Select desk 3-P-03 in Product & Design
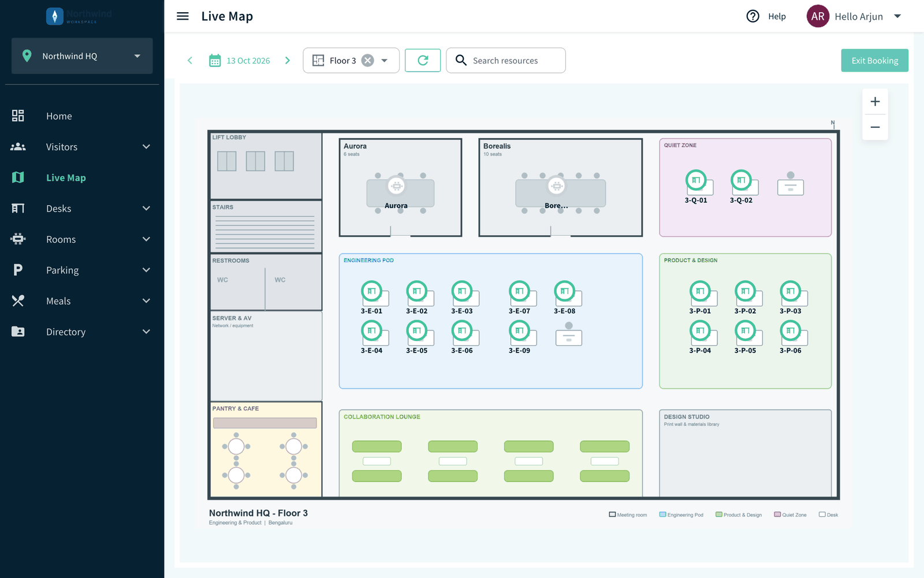Viewport: 924px width, 578px height. coord(790,291)
